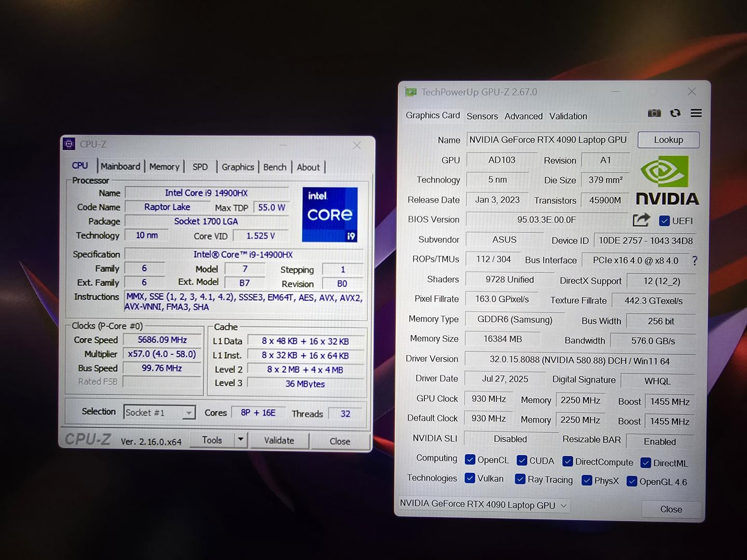Screen dimensions: 747x560
Task: Toggle the CUDA checkbox
Action: coord(522,460)
